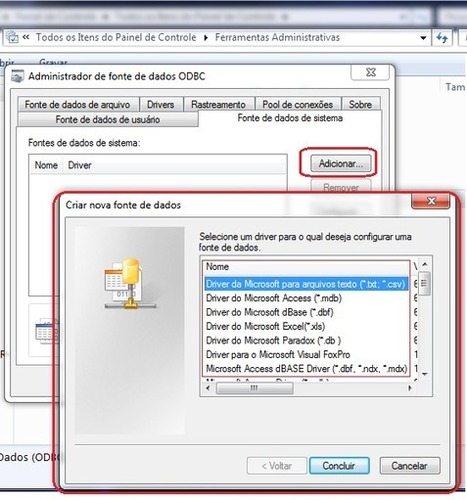Click the driver list scroll-down arrow
Viewport: 467px width, 500px height.
coord(425,374)
